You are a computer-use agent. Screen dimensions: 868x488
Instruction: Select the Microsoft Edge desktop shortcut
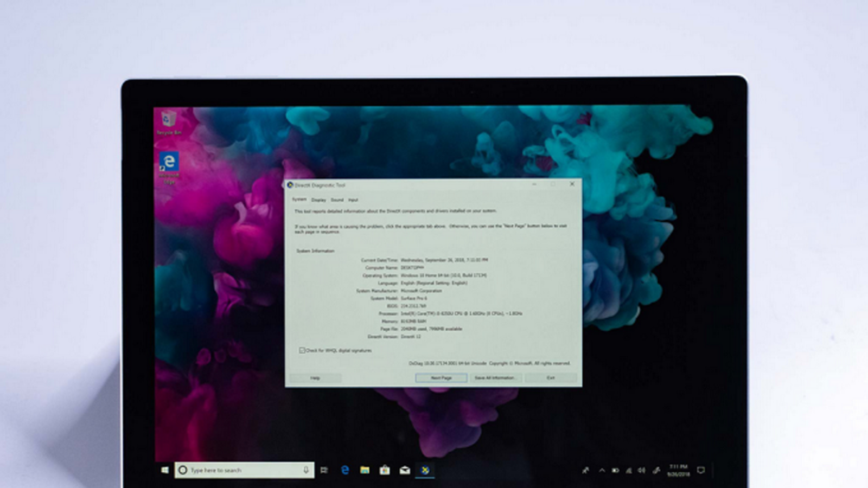coord(169,168)
